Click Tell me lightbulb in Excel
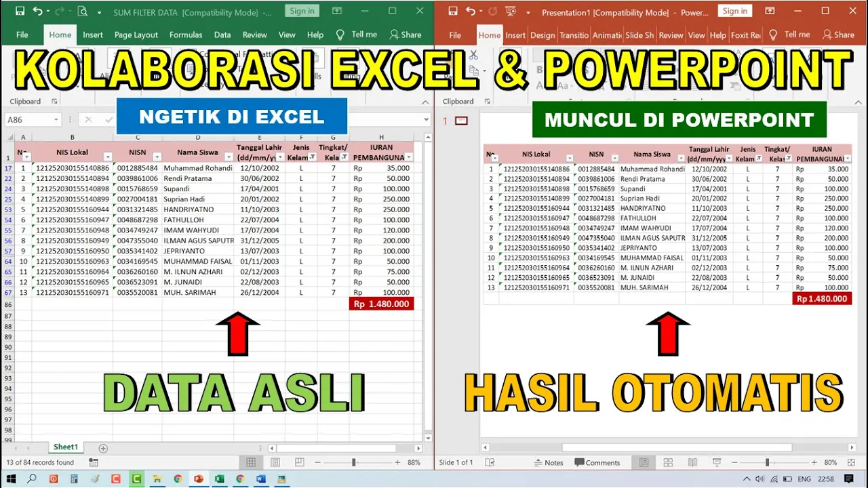Image resolution: width=868 pixels, height=488 pixels. [341, 35]
